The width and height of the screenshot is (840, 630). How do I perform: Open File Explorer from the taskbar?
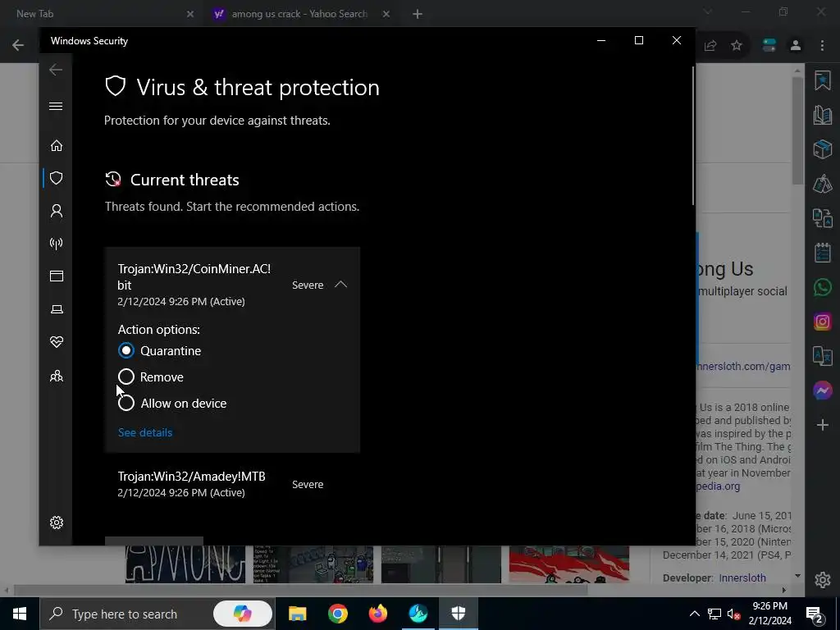297,614
